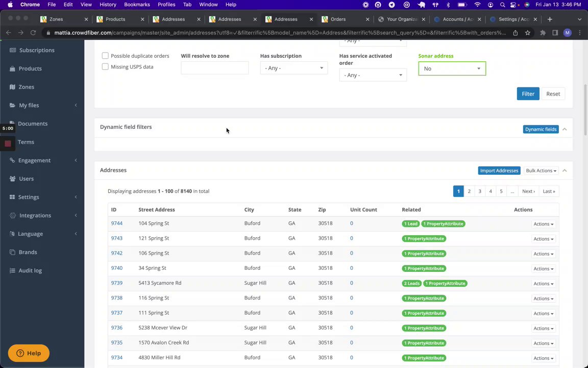Apply filters with the Filter button
The height and width of the screenshot is (368, 588).
528,94
